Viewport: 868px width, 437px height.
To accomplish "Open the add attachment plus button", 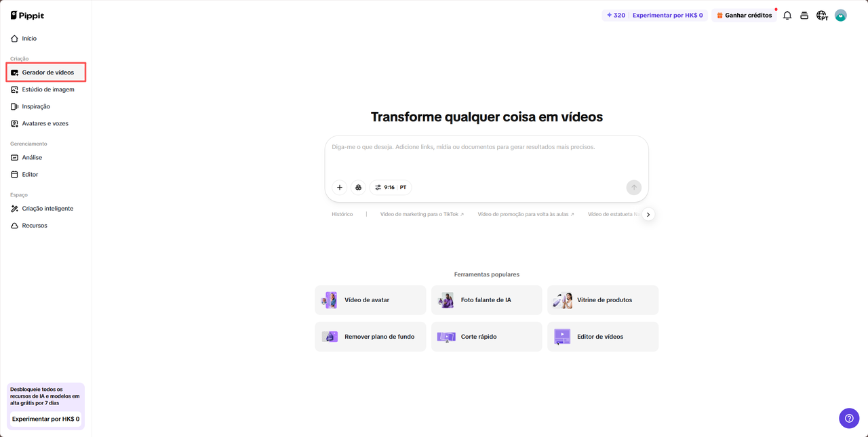I will [x=339, y=187].
